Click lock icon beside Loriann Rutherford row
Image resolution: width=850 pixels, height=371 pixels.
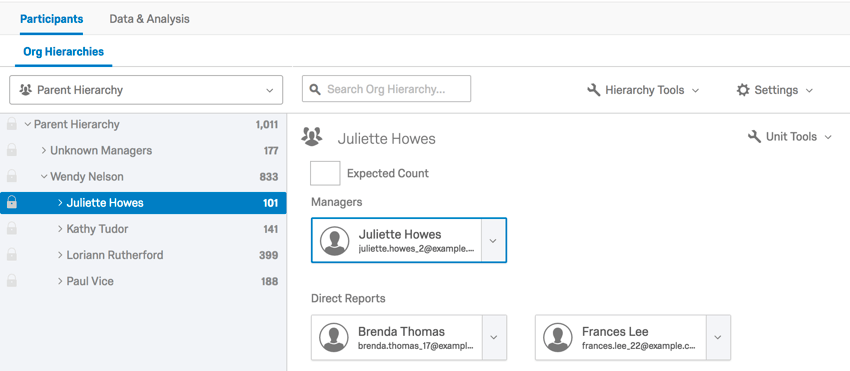click(11, 255)
